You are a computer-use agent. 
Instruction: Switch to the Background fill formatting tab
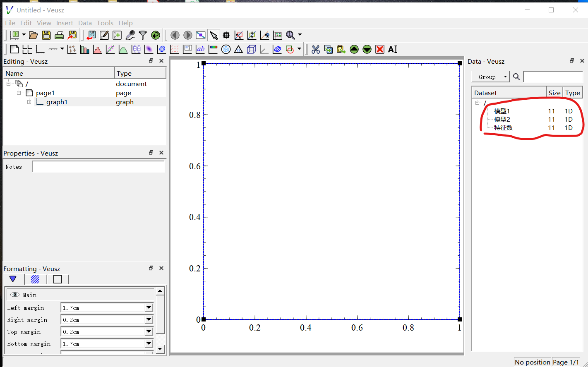click(x=35, y=279)
